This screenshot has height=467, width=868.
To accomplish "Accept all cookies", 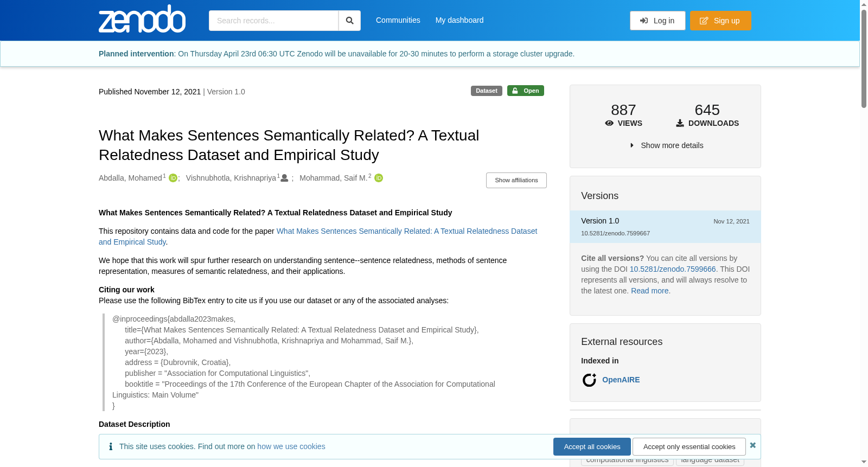I will [592, 446].
